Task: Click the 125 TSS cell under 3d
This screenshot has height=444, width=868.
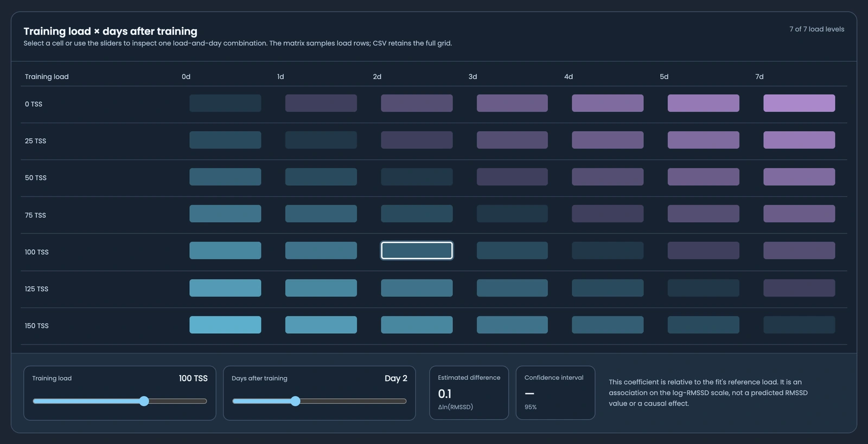Action: [512, 288]
